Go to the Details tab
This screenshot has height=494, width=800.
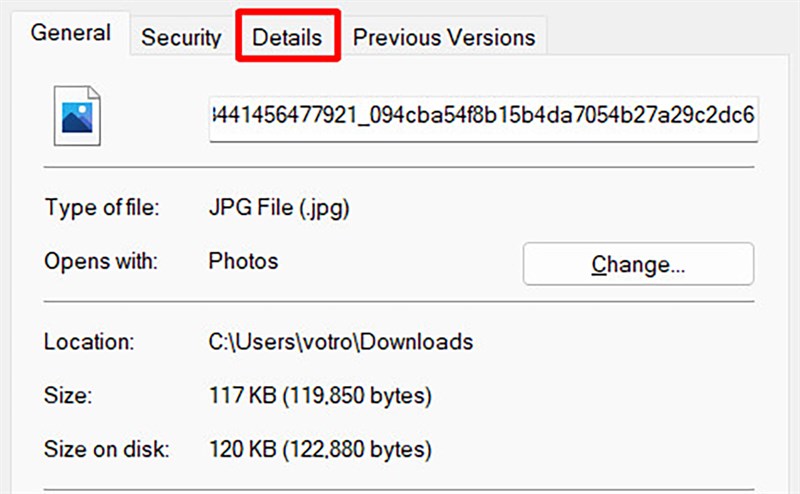point(287,38)
